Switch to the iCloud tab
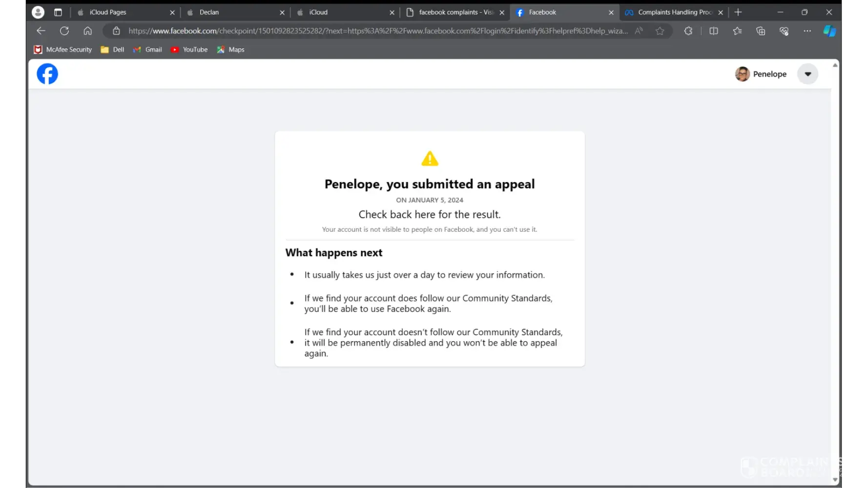Screen dimensions: 868x488 coord(346,12)
